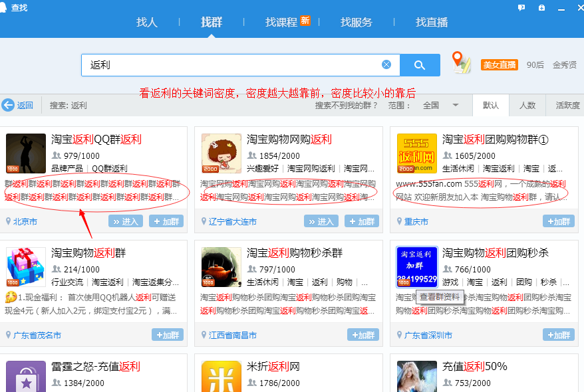
Task: Click 进入 for 淘宝返利QQ群返利
Action: tap(126, 221)
